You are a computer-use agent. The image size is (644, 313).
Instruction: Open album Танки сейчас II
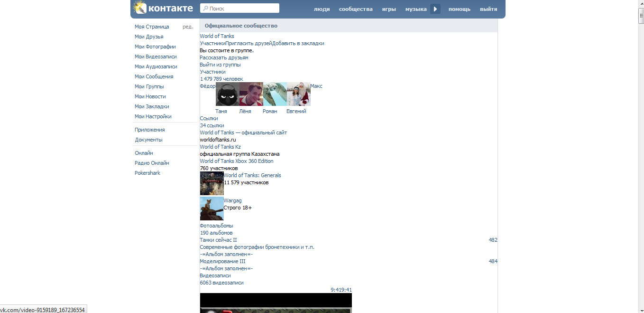click(x=218, y=240)
